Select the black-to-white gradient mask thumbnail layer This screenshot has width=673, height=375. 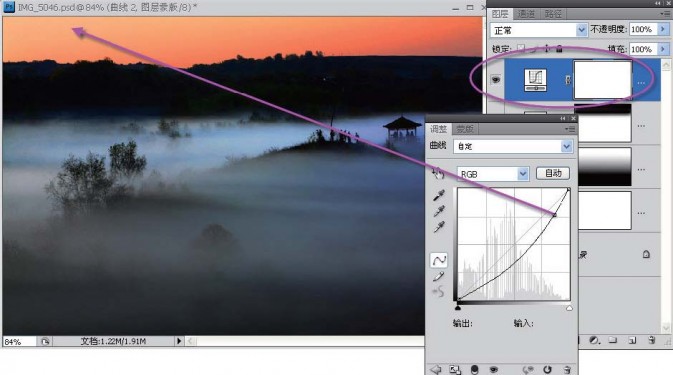(605, 167)
